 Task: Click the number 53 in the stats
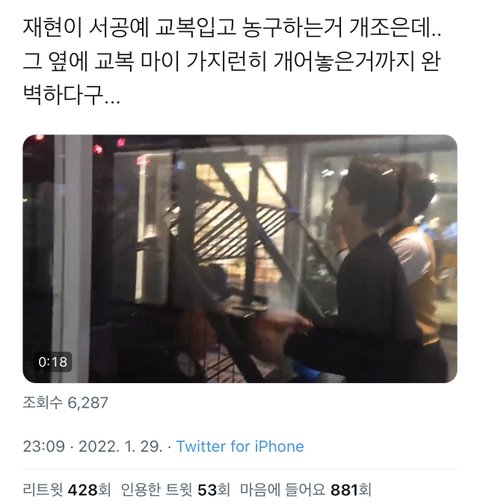[x=207, y=490]
